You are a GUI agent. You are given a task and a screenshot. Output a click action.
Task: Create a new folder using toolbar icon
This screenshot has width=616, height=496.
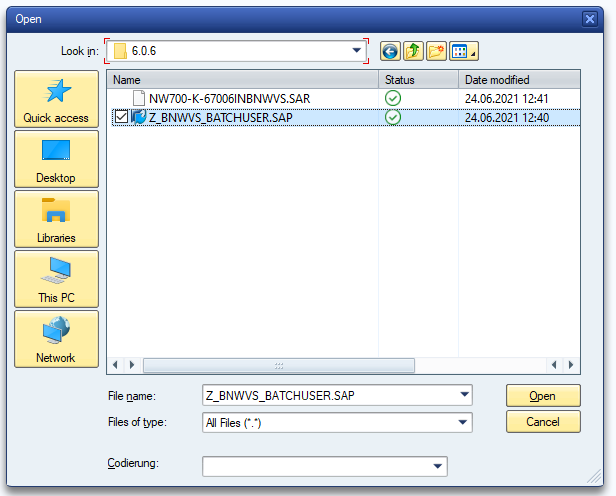pos(436,51)
